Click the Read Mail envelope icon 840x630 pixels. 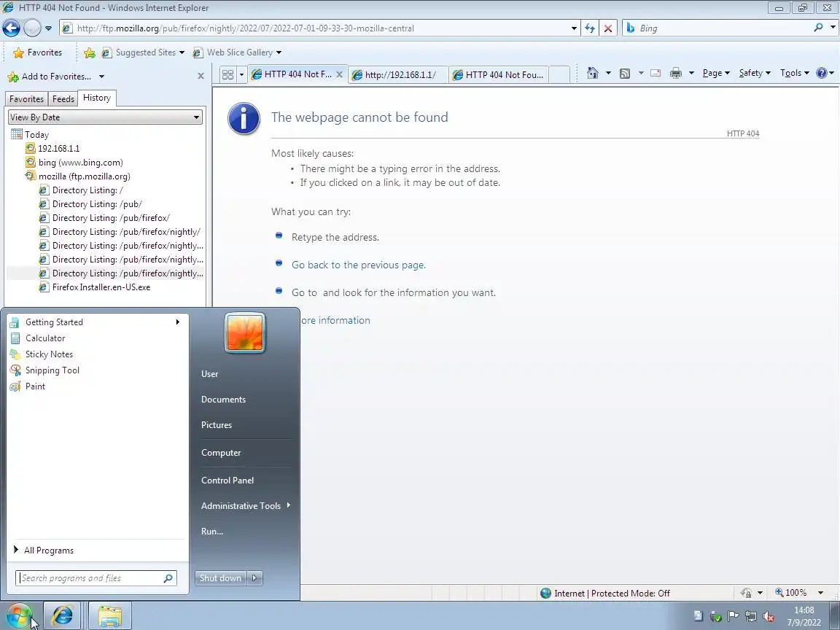[x=656, y=74]
